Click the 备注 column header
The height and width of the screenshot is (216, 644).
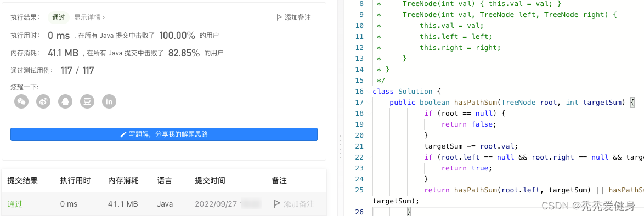(279, 180)
